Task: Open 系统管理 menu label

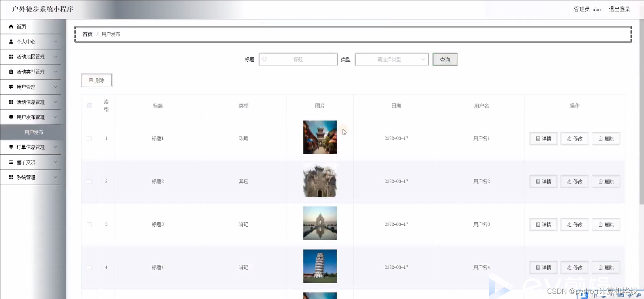Action: point(26,177)
